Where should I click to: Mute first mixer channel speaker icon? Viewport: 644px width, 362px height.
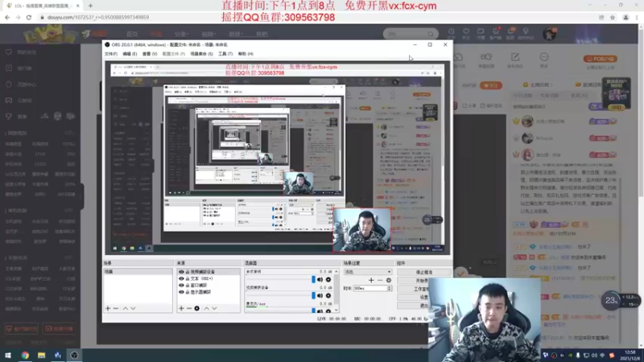[320, 279]
